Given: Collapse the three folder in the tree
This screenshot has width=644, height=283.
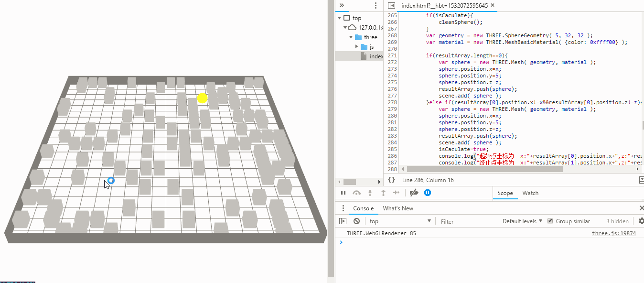Looking at the screenshot, I should 352,37.
